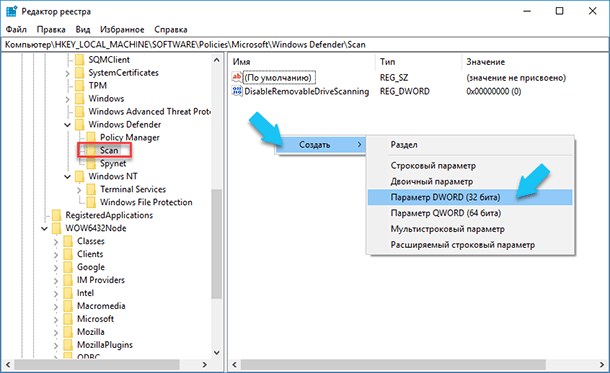Click the Spynet folder icon
This screenshot has width=610, height=373.
pos(91,163)
